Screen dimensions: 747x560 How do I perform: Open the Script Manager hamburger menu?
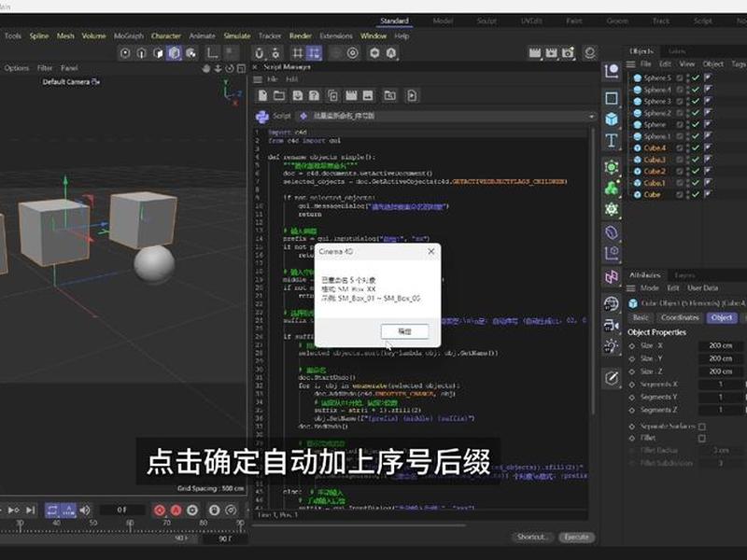[259, 79]
